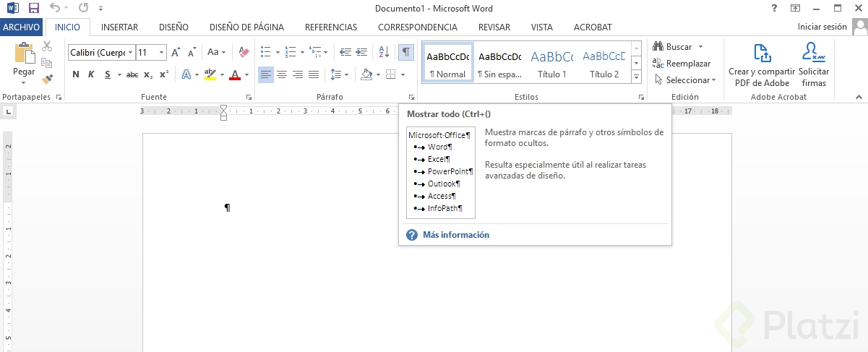Click the Sort A-Z icon
Image resolution: width=868 pixels, height=352 pixels.
(384, 53)
